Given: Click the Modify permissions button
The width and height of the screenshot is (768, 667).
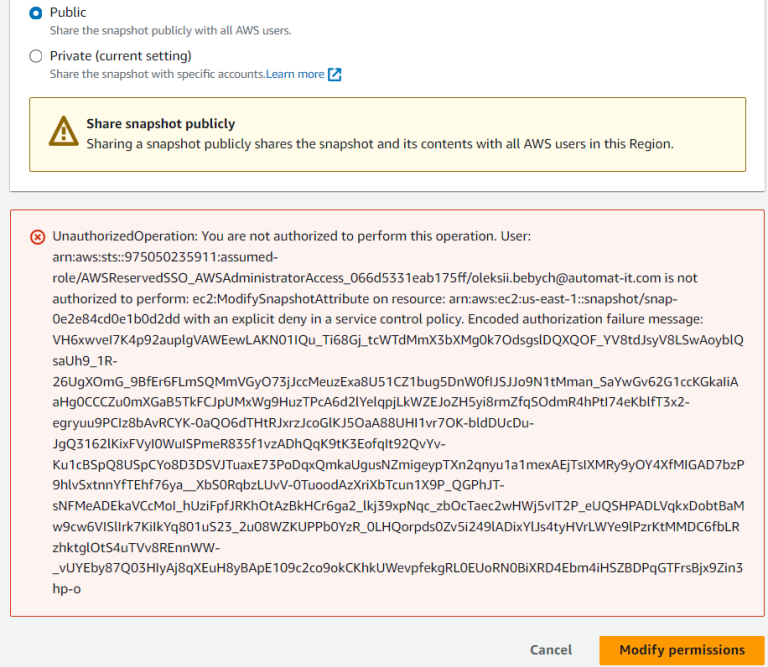Looking at the screenshot, I should point(682,650).
